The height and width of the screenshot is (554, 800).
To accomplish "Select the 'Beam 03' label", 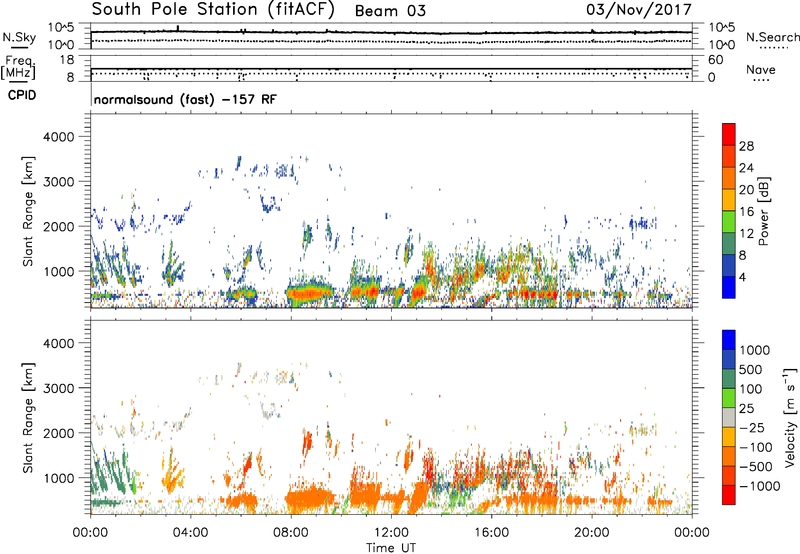I will (x=390, y=11).
